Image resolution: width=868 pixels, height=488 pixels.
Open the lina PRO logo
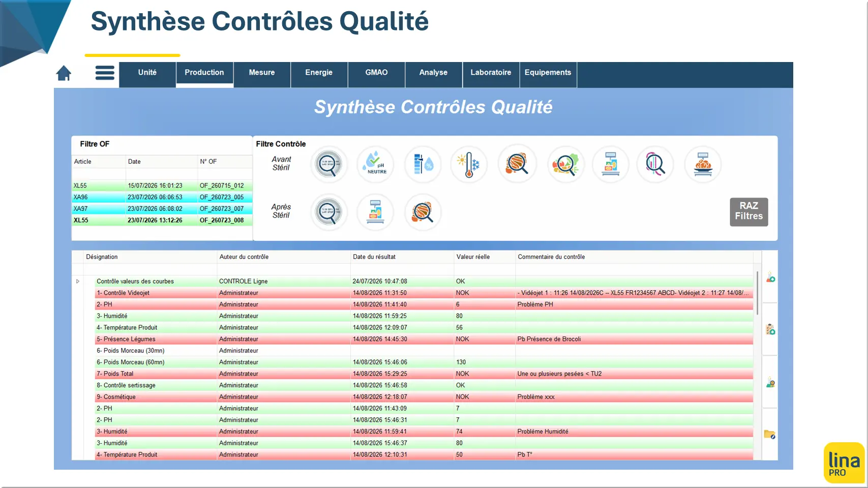pyautogui.click(x=844, y=463)
